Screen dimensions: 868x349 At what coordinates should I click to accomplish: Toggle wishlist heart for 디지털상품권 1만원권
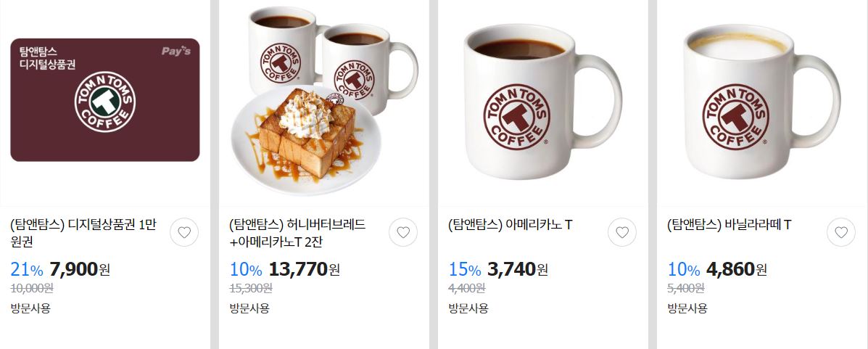click(x=184, y=232)
